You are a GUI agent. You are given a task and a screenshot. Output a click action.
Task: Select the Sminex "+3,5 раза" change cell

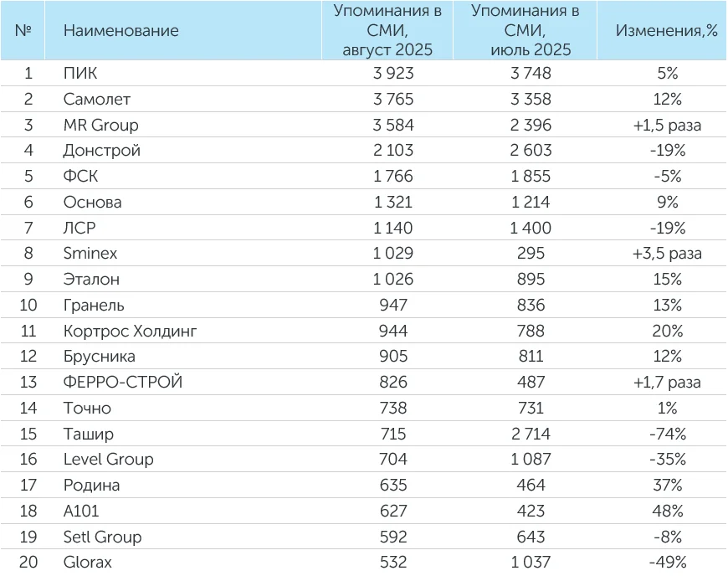tap(667, 254)
